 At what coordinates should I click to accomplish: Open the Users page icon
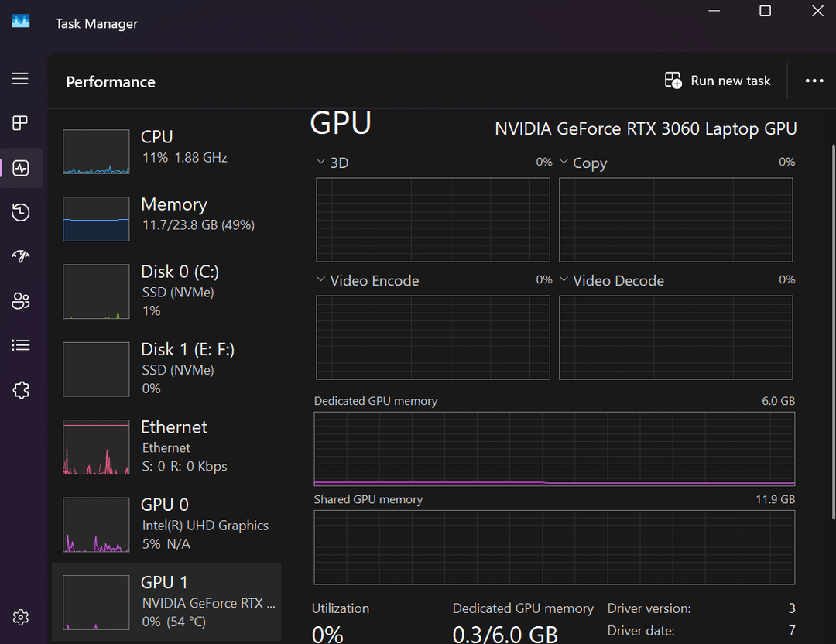(x=20, y=300)
